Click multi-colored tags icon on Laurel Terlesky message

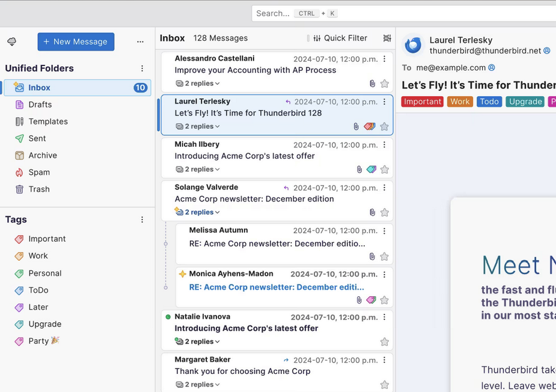click(370, 127)
